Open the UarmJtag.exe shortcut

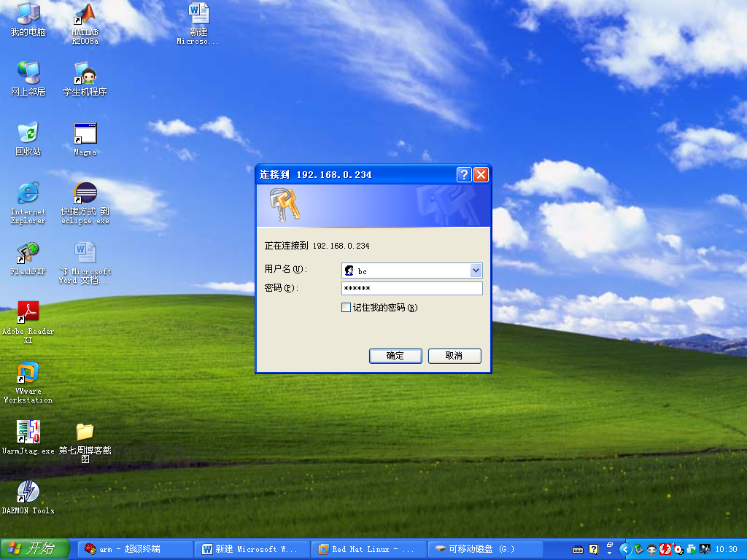pos(28,437)
